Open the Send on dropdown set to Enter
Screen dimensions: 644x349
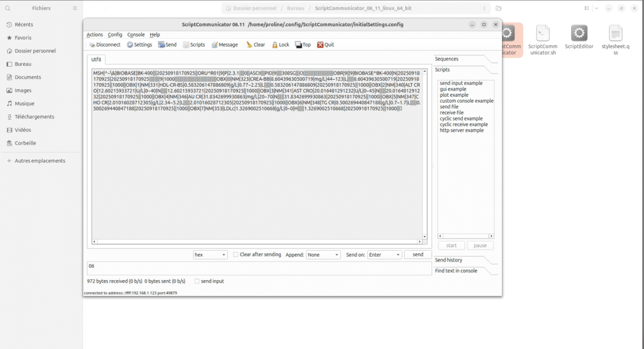[384, 255]
